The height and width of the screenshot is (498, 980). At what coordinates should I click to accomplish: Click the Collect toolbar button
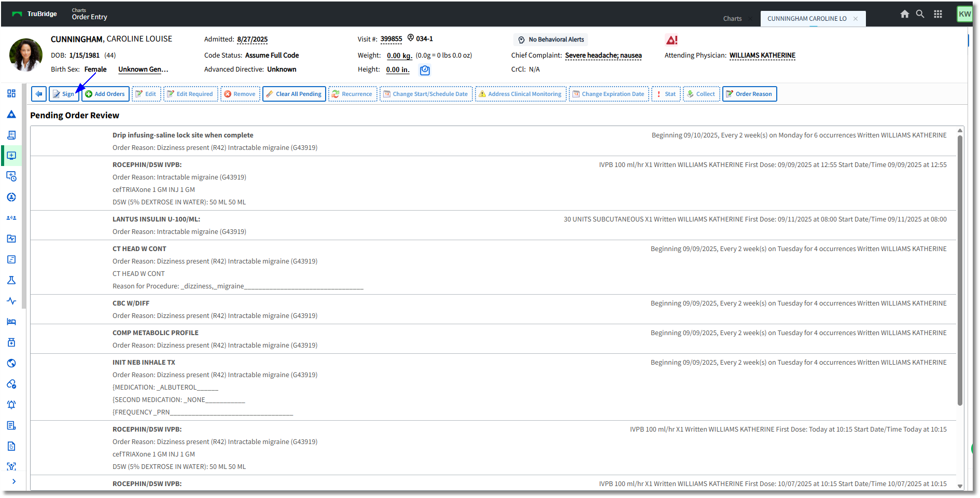click(702, 94)
